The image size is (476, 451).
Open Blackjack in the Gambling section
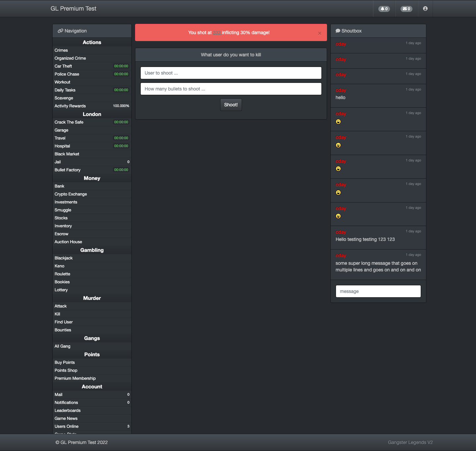click(x=64, y=258)
